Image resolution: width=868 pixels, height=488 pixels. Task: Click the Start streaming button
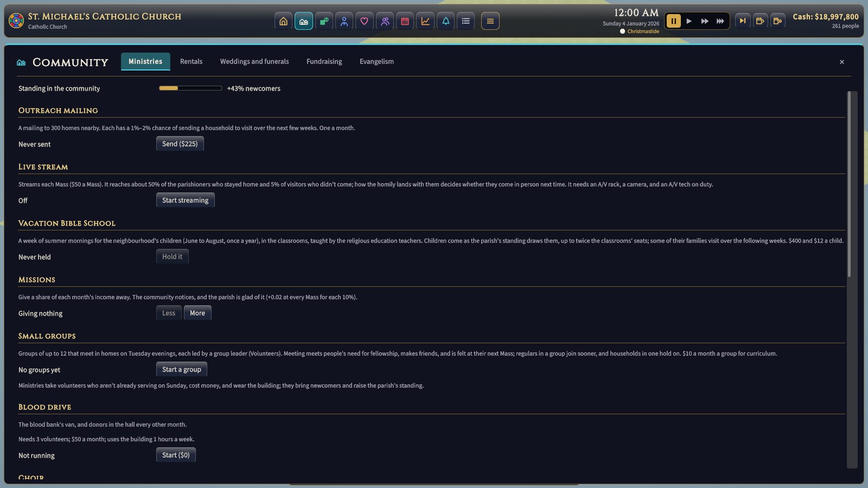coord(185,200)
